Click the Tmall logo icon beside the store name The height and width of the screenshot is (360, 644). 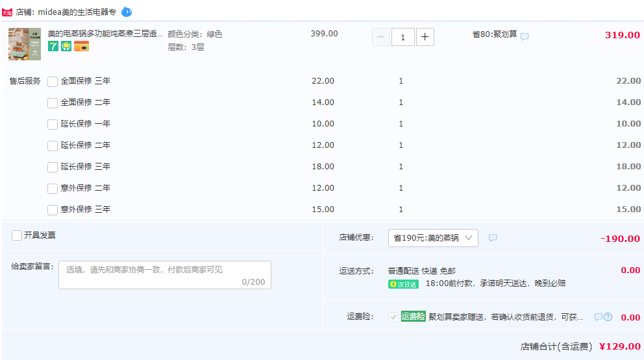pos(7,12)
